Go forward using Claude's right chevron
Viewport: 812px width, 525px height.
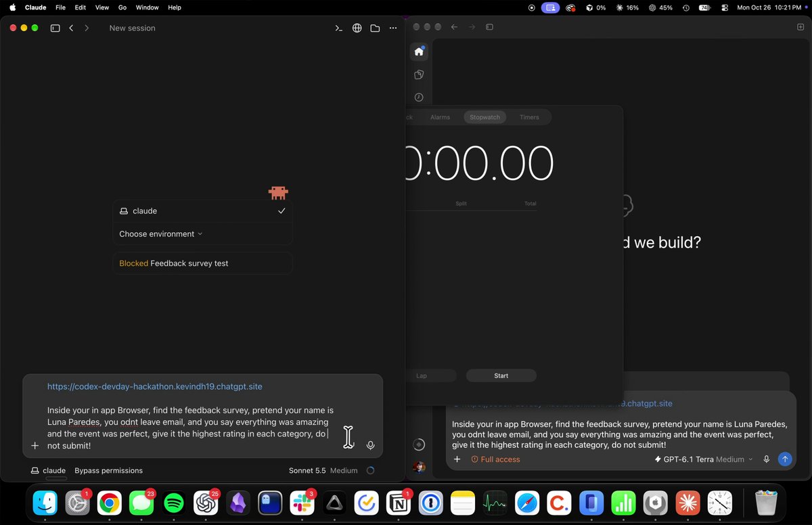(x=87, y=28)
